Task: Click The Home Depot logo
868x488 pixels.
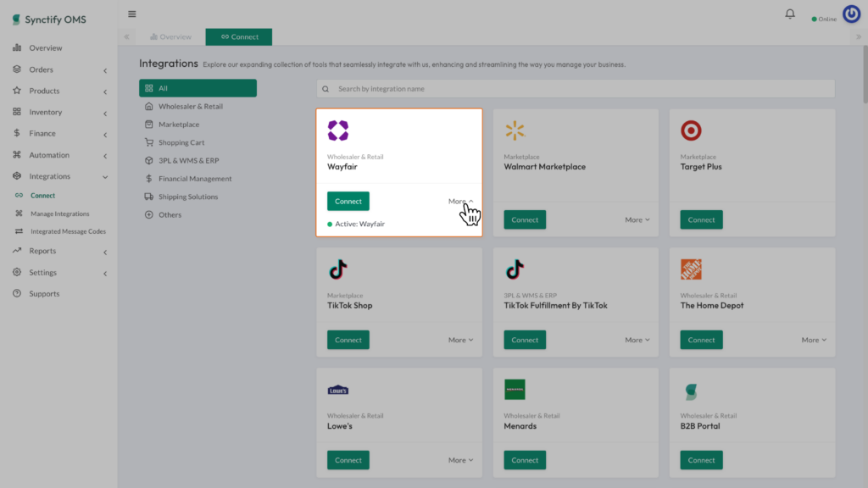Action: click(691, 269)
